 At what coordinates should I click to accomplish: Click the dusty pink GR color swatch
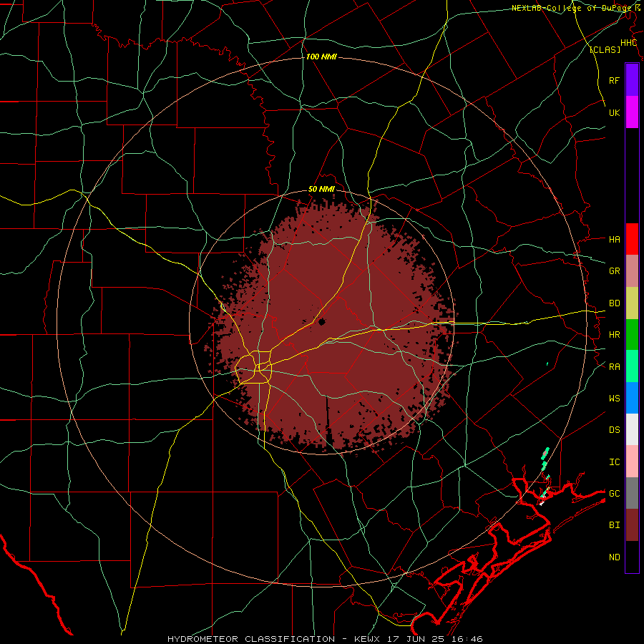click(632, 271)
